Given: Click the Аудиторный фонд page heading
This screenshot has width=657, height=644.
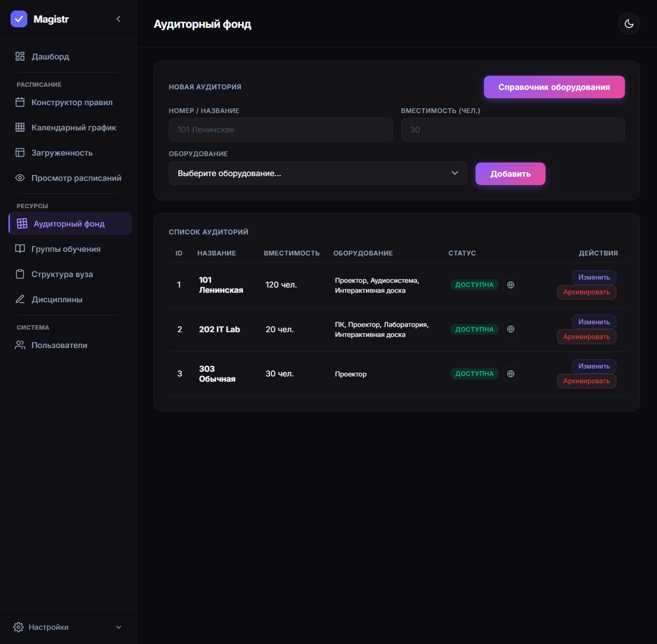Looking at the screenshot, I should 203,24.
